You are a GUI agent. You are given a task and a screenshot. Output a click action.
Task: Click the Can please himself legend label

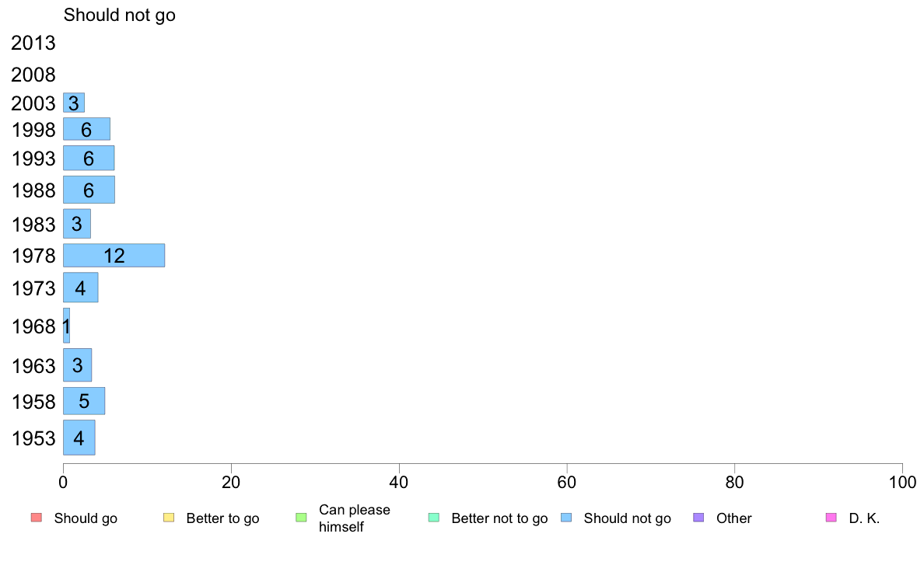[x=354, y=518]
